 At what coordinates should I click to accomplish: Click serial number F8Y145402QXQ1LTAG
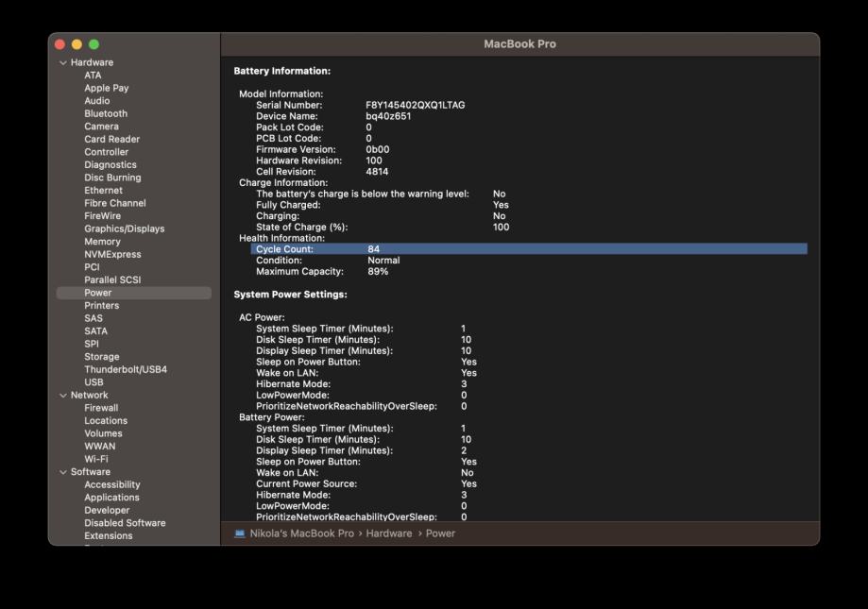[416, 105]
